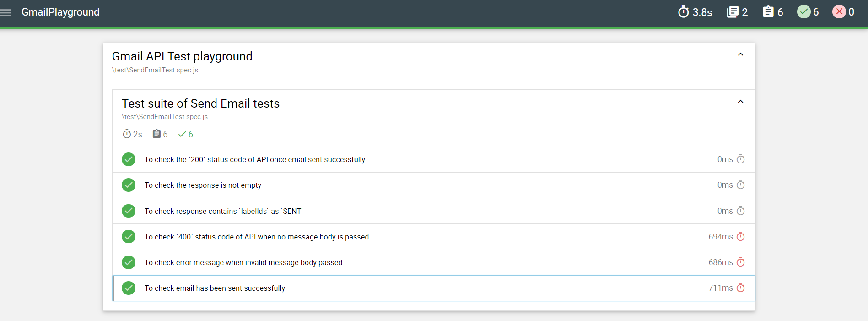
Task: Collapse the Gmail API Test playground section
Action: [x=740, y=54]
